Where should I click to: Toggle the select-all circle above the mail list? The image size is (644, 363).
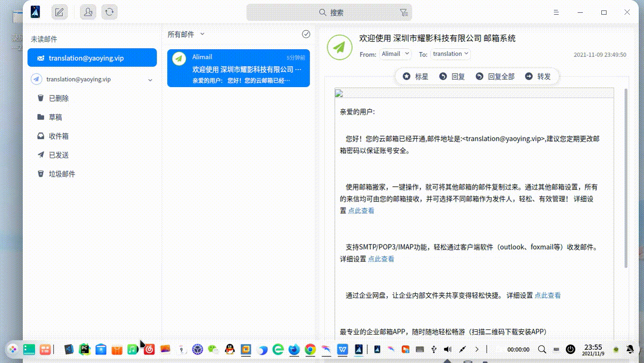click(x=306, y=34)
